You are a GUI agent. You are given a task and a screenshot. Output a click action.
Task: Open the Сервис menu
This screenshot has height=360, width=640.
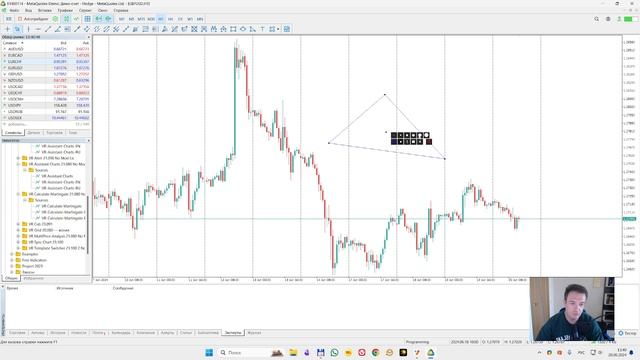click(85, 10)
